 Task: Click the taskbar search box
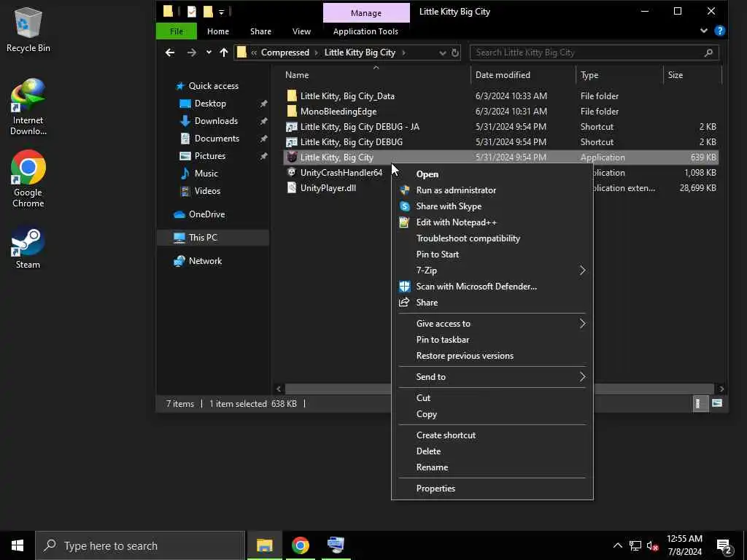click(x=140, y=545)
